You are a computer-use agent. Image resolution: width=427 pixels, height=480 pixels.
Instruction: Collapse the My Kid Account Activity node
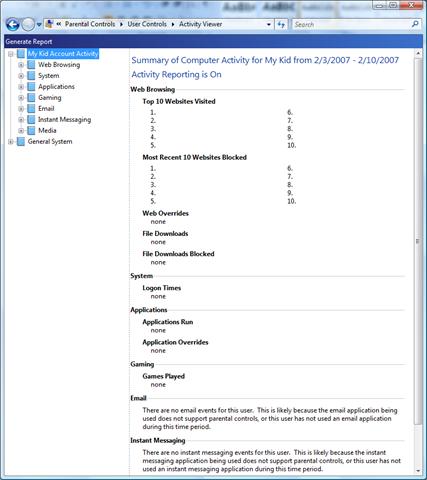point(11,54)
